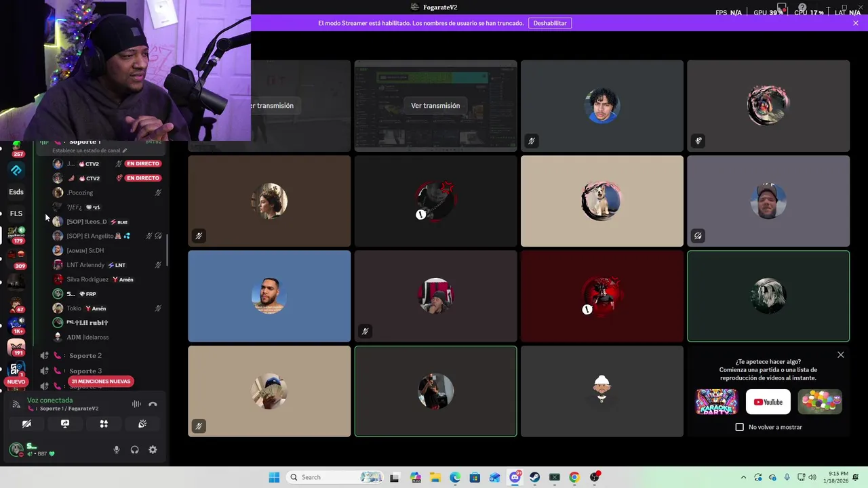Select beige tile with white dog avatar

click(602, 201)
